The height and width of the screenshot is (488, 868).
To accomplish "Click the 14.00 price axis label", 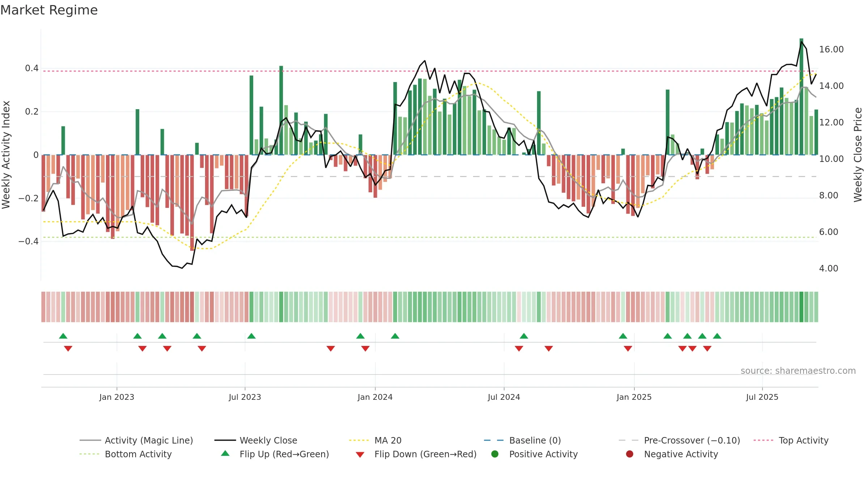I will tap(831, 86).
